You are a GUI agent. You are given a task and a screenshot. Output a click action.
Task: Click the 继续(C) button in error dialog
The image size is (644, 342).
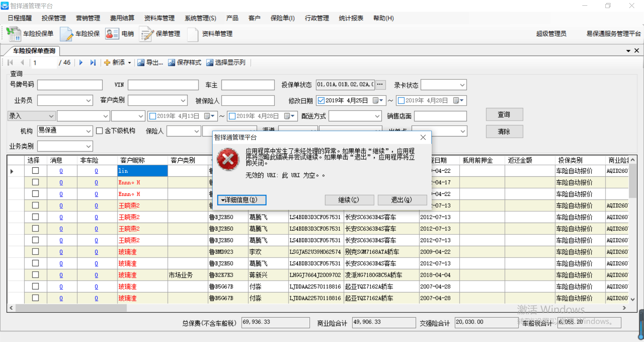[349, 200]
